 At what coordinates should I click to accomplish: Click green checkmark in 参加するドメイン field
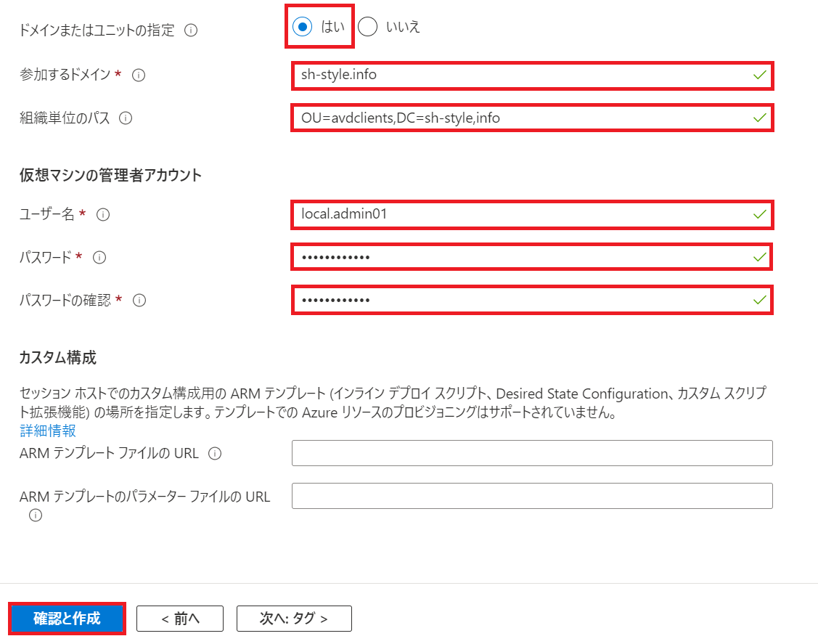[760, 76]
